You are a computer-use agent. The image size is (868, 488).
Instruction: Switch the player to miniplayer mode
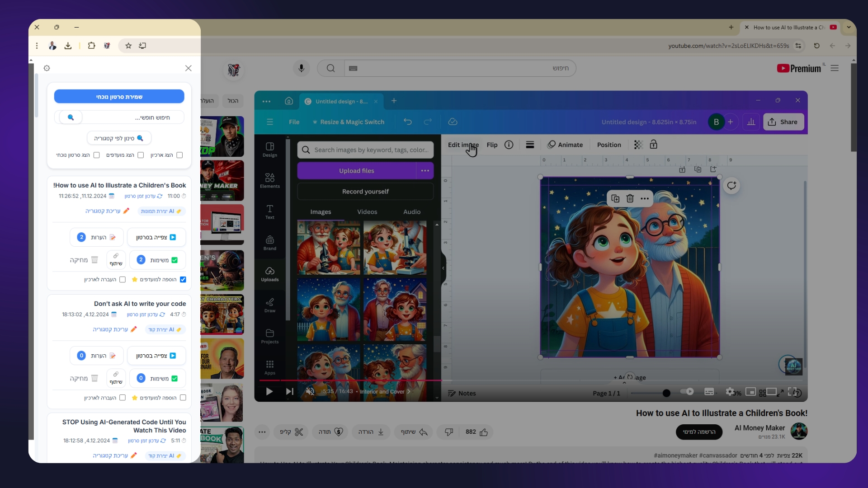coord(750,392)
